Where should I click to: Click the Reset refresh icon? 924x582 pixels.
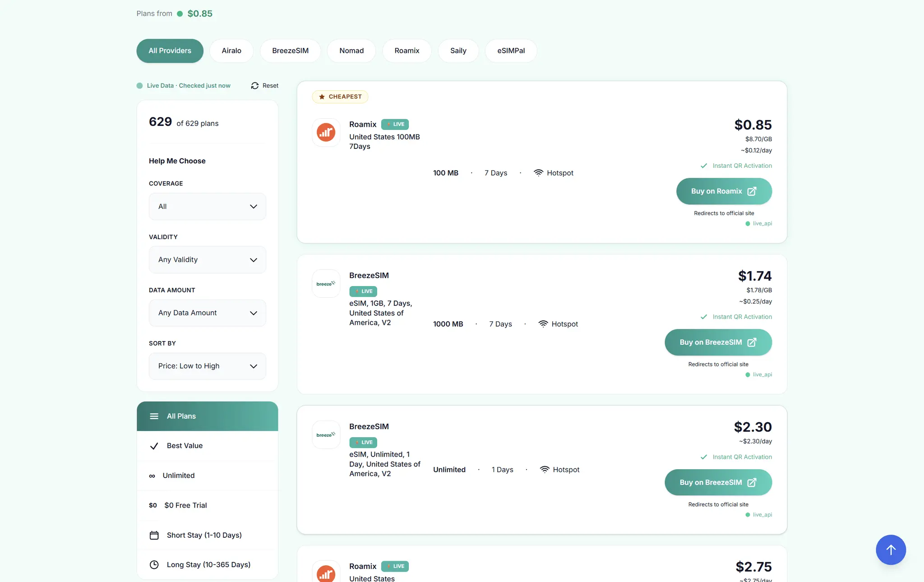[x=255, y=86]
